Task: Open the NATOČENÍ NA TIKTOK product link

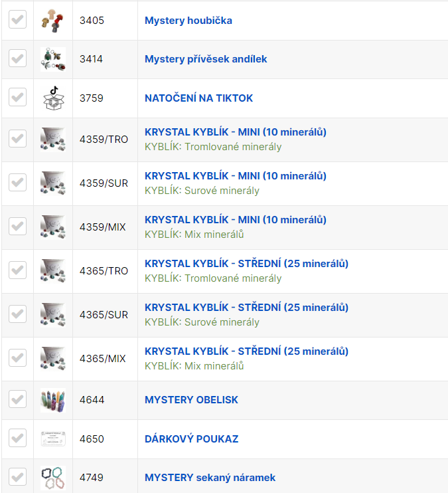Action: pos(198,98)
